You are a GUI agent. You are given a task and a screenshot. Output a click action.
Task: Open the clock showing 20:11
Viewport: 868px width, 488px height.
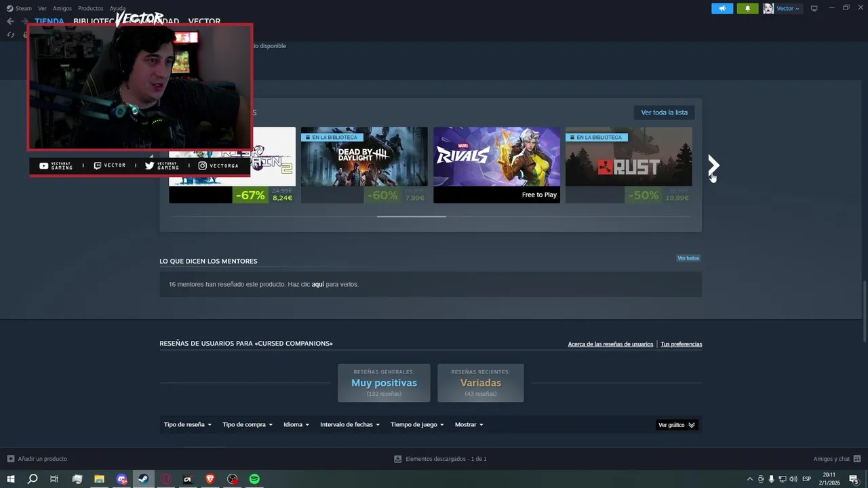829,479
